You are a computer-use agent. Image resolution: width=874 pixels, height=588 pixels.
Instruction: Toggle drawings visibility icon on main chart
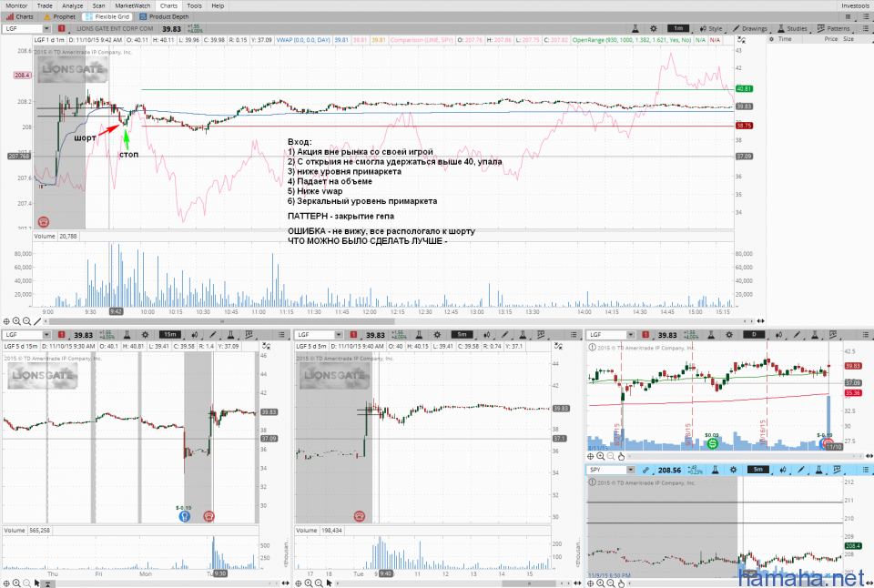[741, 39]
